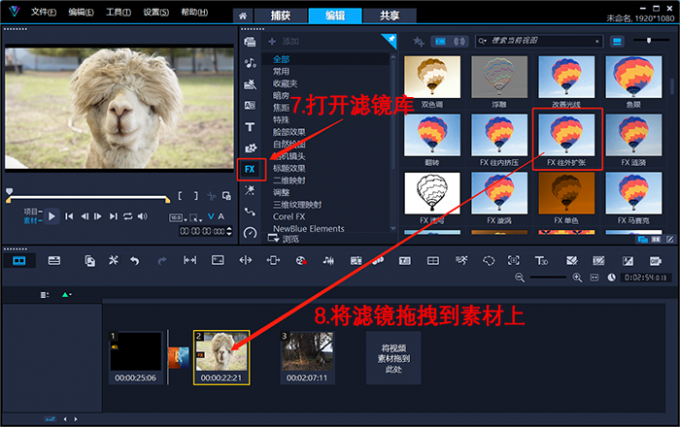
Task: Toggle repeat playback
Action: point(128,216)
